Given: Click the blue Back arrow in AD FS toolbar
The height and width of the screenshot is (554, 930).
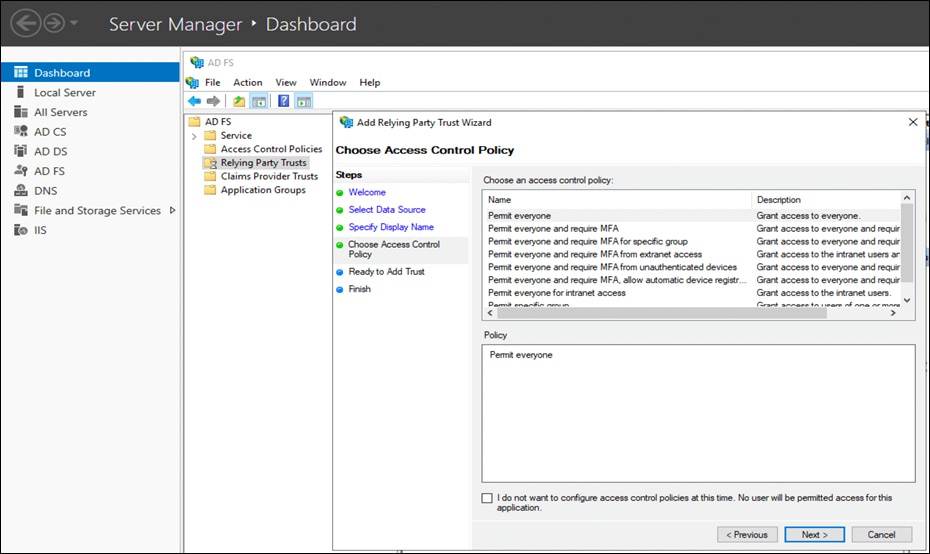Looking at the screenshot, I should click(x=194, y=101).
